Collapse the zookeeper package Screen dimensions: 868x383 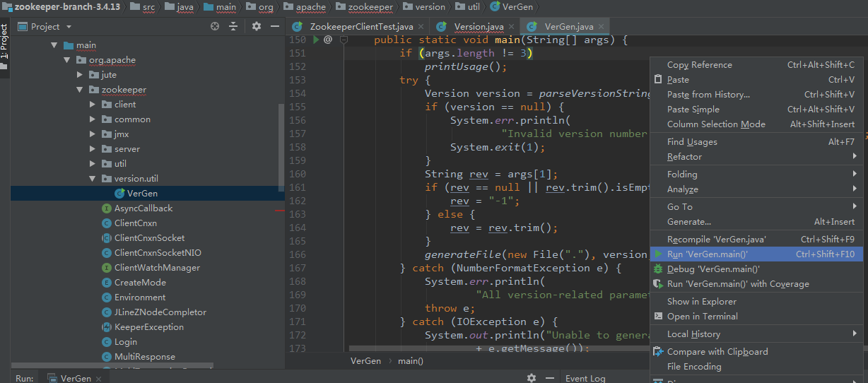pos(80,90)
